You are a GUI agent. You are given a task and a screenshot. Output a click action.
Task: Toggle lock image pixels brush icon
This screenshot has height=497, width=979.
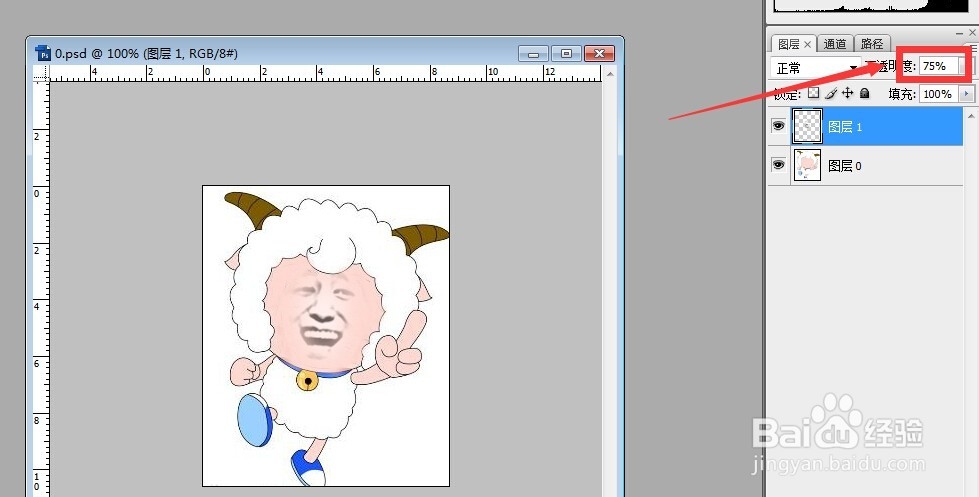click(830, 93)
